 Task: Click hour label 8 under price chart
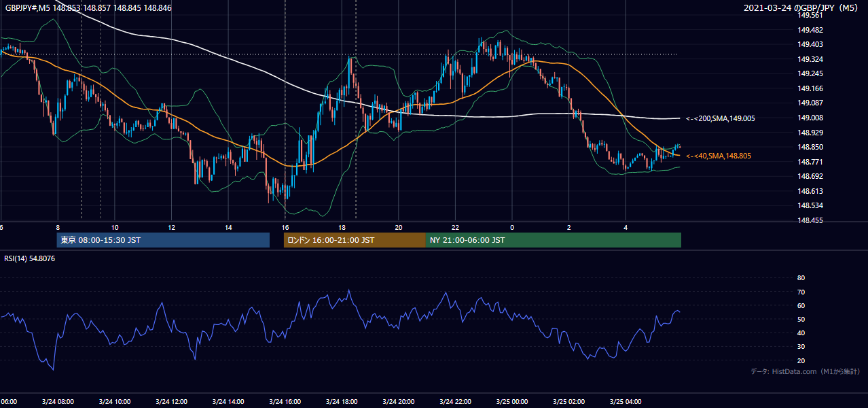tap(58, 228)
